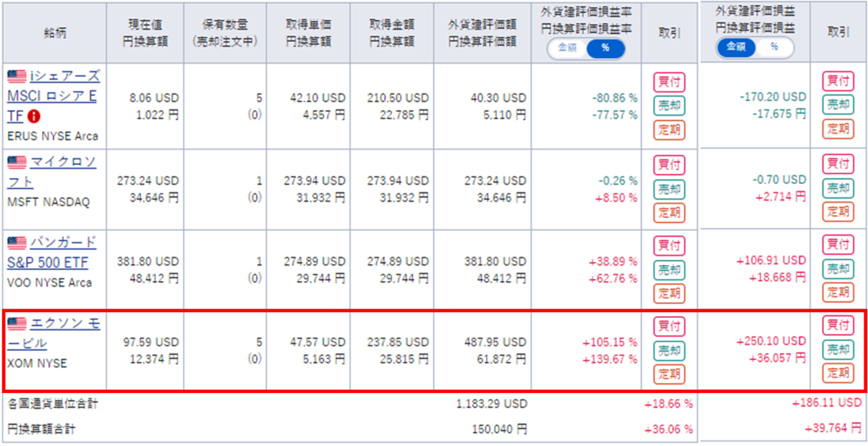Click 売却 beside XOM +250.10 USD
The image size is (868, 446).
point(838,350)
